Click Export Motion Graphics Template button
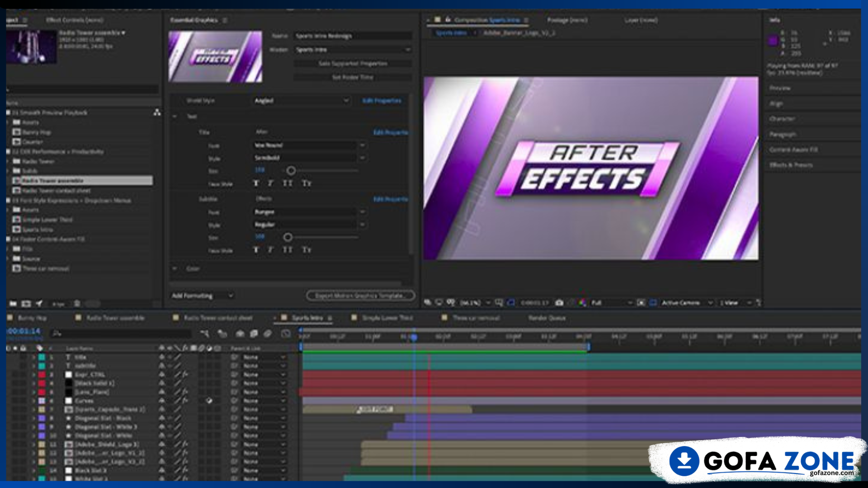The width and height of the screenshot is (868, 488). [360, 296]
